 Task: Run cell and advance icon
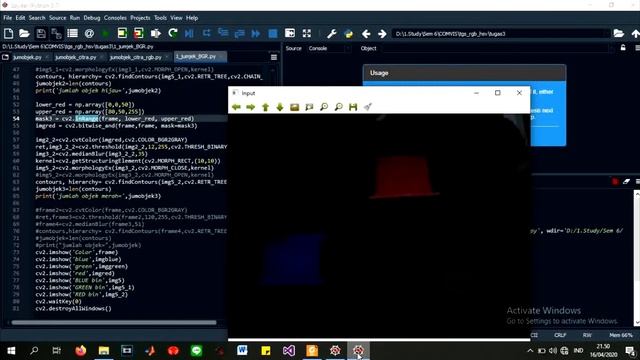[x=138, y=33]
